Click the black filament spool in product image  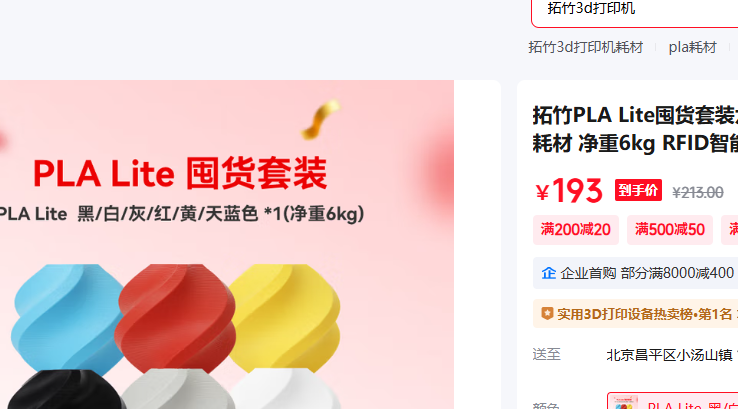point(66,390)
